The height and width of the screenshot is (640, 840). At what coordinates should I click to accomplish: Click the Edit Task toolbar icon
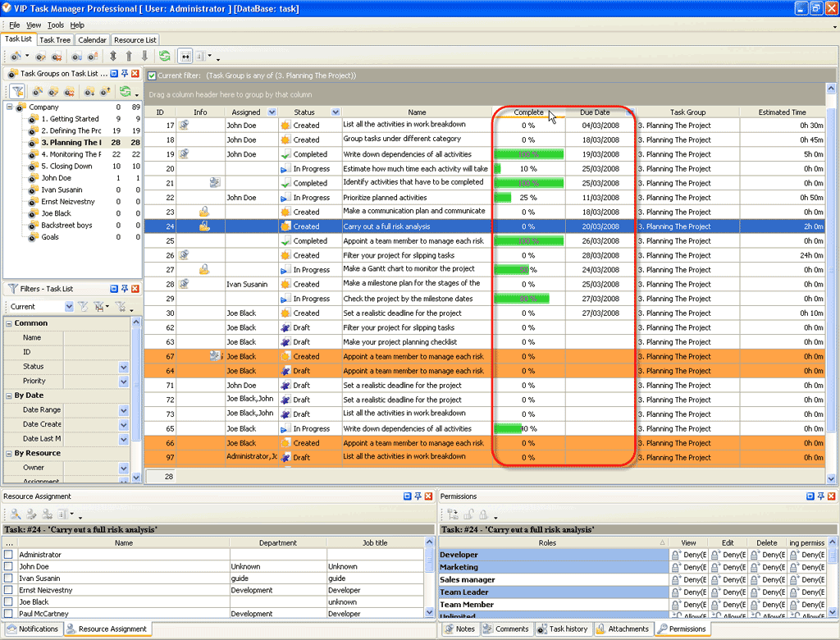[x=41, y=56]
